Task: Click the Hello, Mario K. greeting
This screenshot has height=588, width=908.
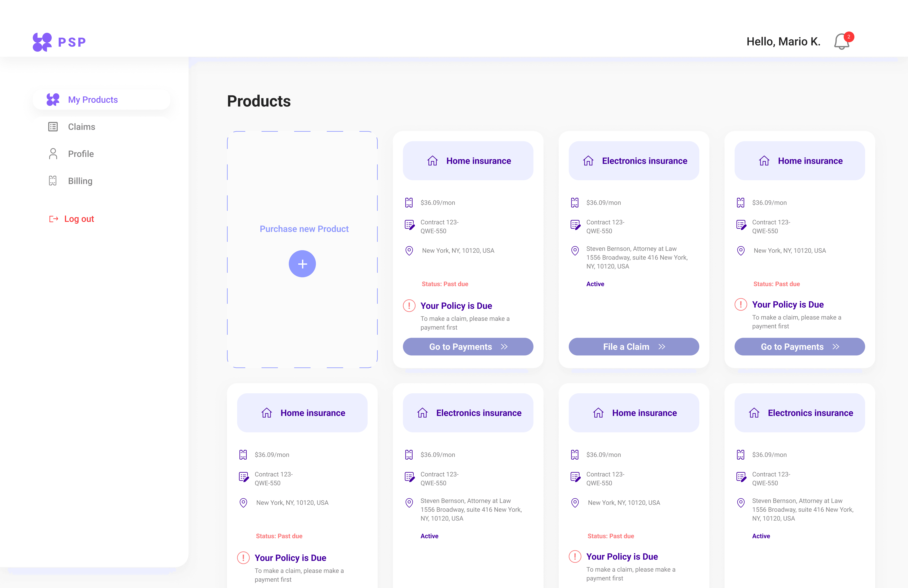Action: [x=784, y=42]
